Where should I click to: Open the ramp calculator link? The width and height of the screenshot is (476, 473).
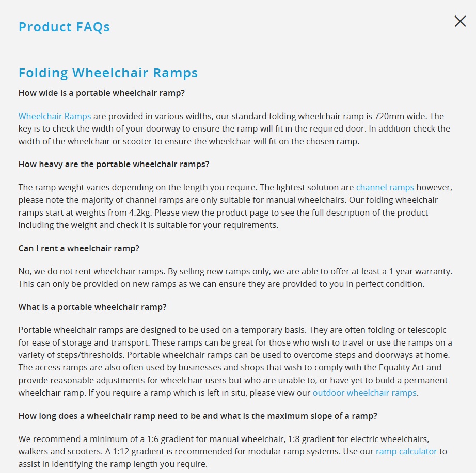click(x=406, y=451)
